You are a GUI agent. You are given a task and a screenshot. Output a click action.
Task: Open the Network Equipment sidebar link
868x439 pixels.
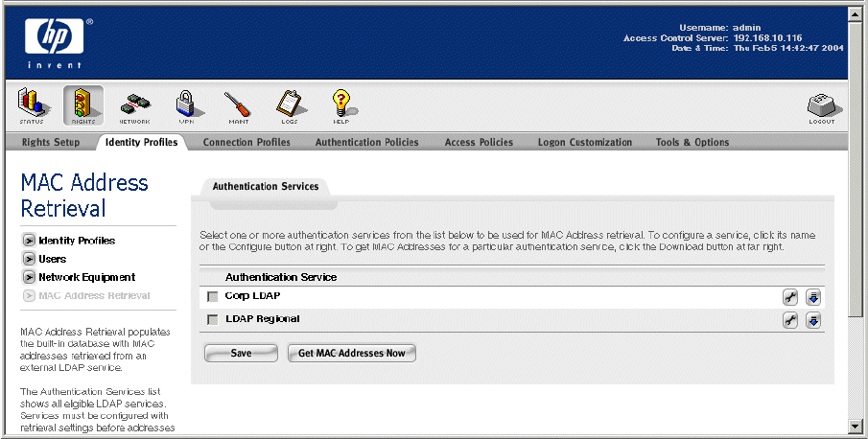tap(87, 277)
